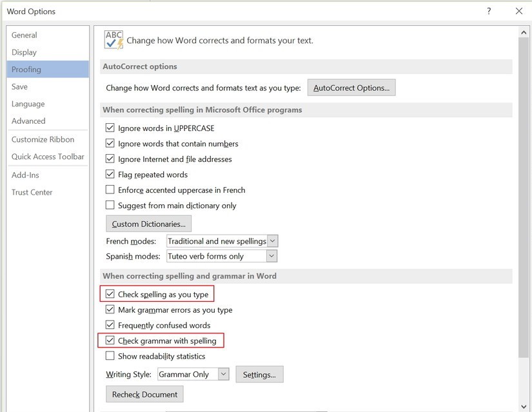Open the Trust Center category

[x=48, y=192]
